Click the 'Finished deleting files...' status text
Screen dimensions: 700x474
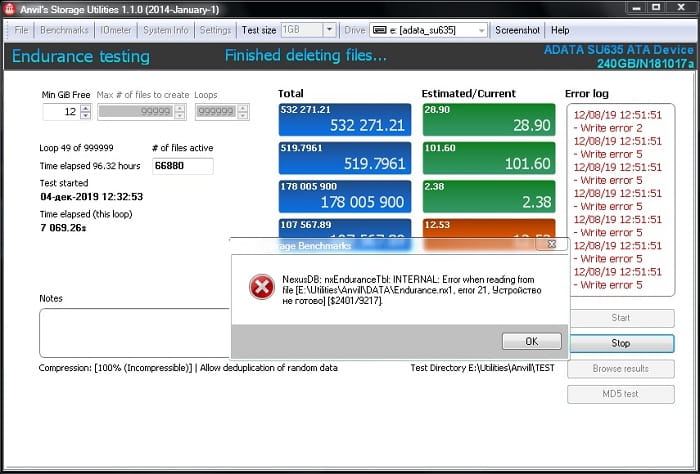click(x=305, y=55)
